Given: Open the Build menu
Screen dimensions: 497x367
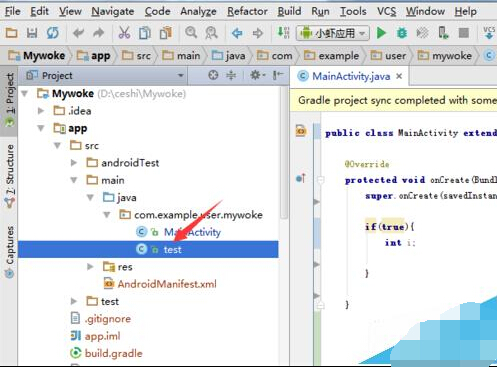Looking at the screenshot, I should tap(289, 11).
